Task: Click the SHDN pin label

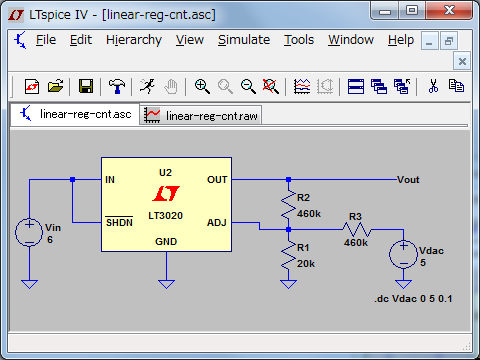Action: pos(119,222)
